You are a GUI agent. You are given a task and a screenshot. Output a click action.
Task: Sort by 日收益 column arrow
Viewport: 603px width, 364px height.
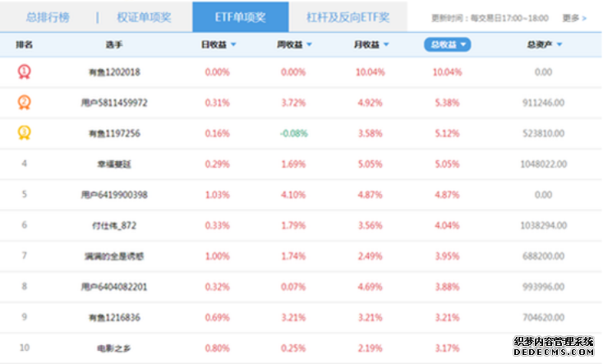coord(233,44)
